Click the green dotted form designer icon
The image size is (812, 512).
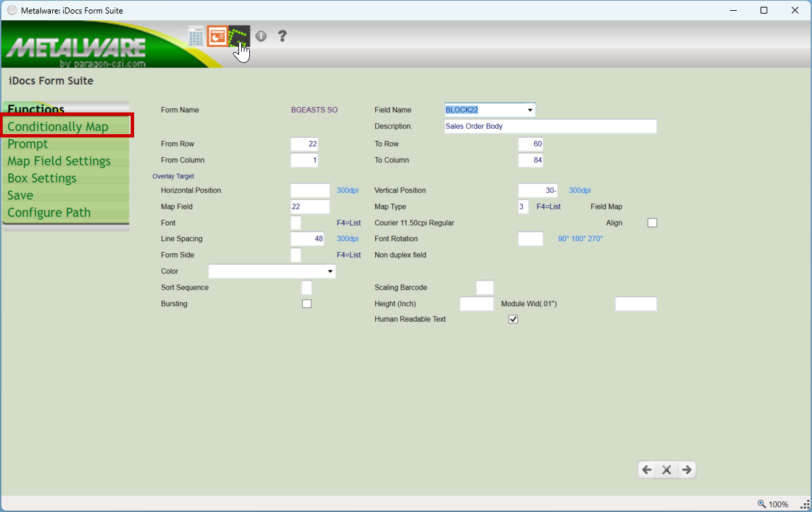239,37
